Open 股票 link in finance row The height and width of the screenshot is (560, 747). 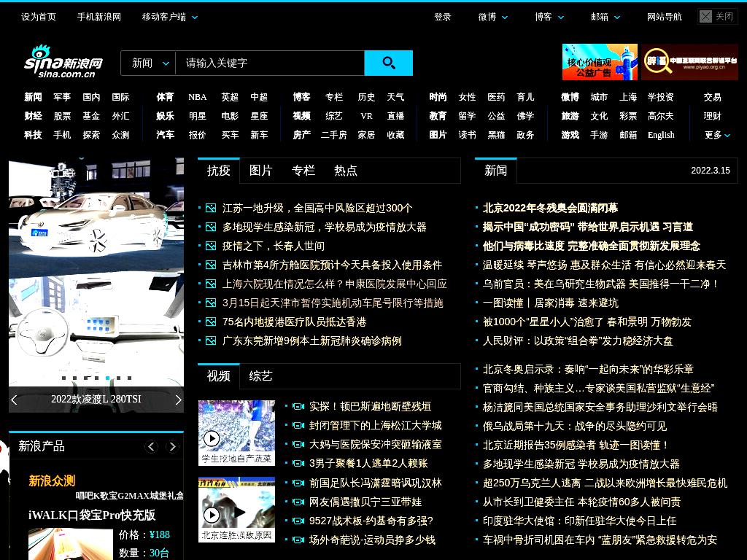tap(62, 116)
